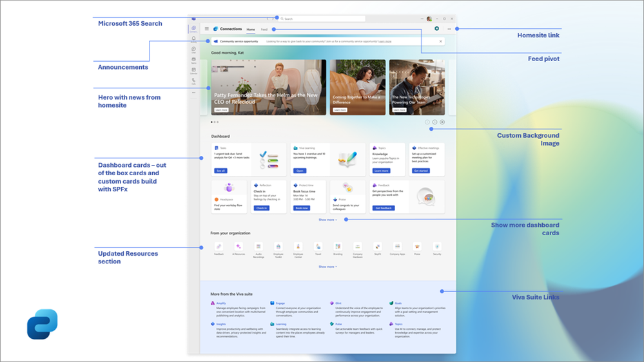Open Teams in the left app rail

193,60
